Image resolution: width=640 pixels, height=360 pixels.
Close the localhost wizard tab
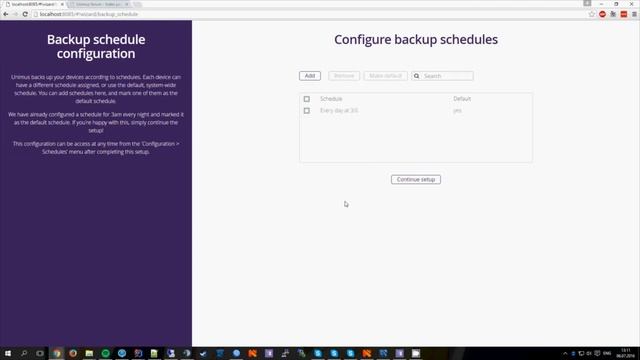(x=62, y=4)
